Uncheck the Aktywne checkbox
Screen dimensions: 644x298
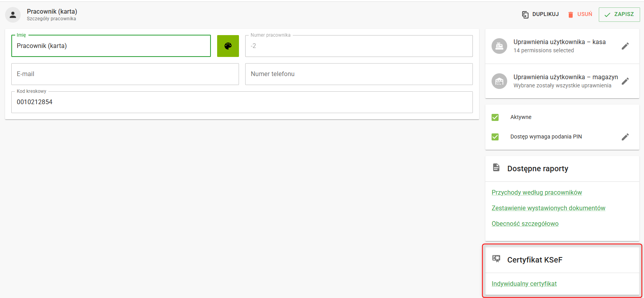(x=495, y=117)
